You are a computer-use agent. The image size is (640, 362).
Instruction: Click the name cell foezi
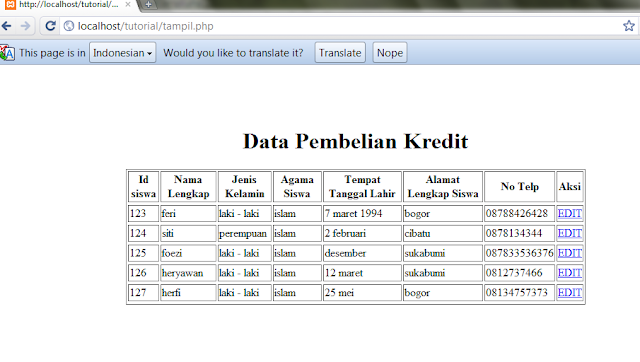[x=188, y=253]
